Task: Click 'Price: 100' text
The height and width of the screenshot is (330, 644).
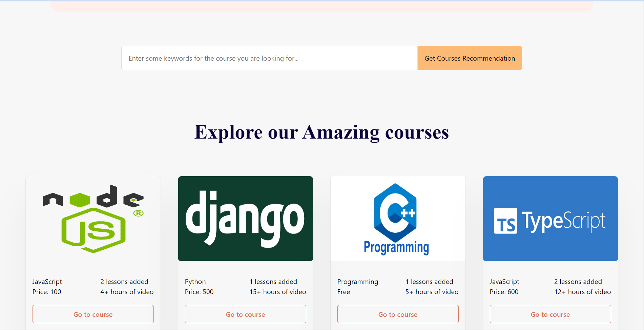Action: point(47,292)
